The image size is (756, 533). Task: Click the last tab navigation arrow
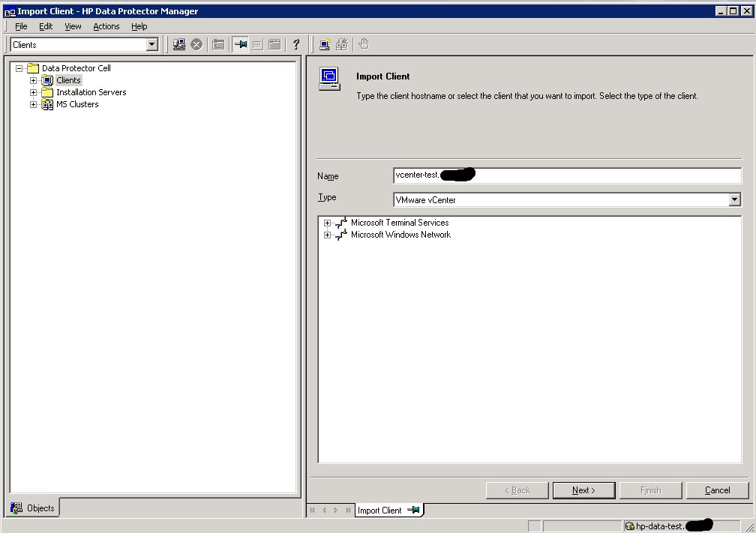coord(348,510)
